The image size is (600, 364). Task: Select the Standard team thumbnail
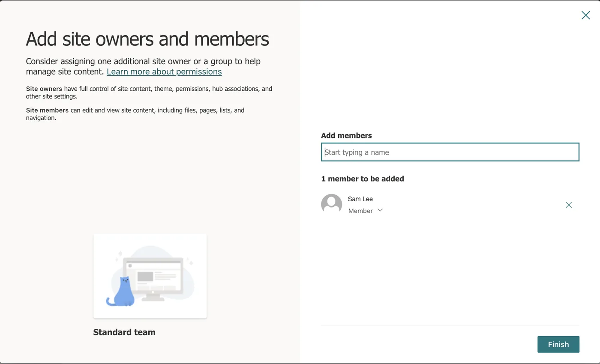pyautogui.click(x=150, y=276)
